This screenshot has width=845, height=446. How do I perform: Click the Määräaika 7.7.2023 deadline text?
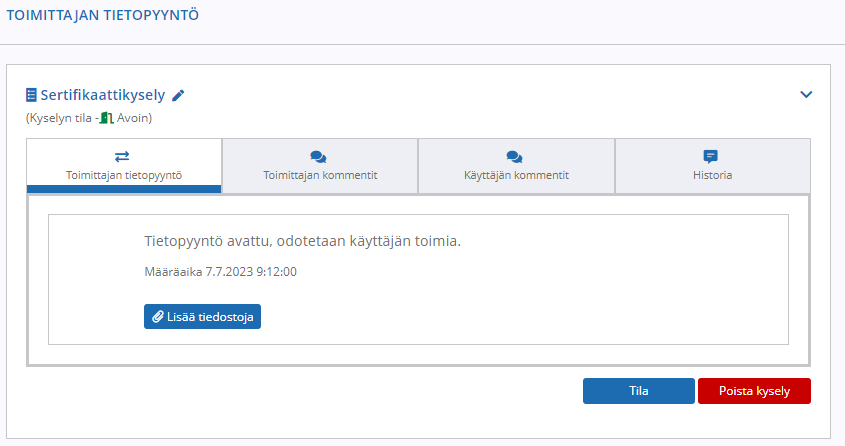click(220, 271)
